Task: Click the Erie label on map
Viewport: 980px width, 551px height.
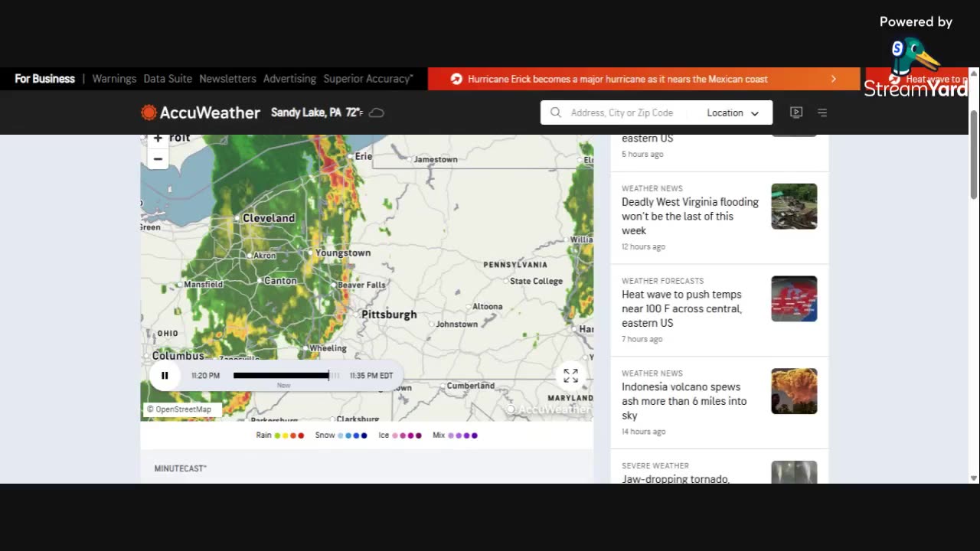Action: (x=363, y=156)
